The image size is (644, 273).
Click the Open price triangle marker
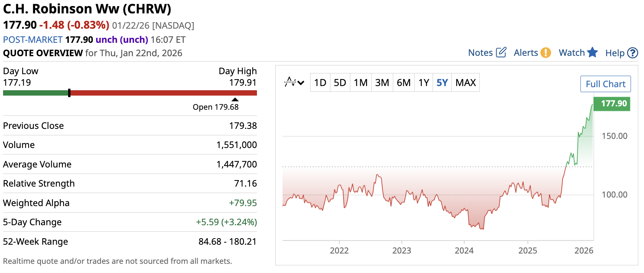coord(235,100)
